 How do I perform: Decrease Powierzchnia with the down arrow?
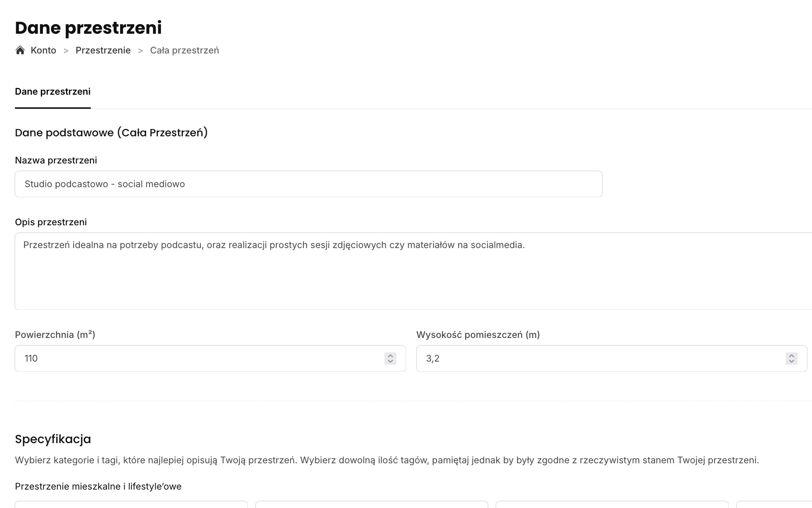(x=390, y=362)
